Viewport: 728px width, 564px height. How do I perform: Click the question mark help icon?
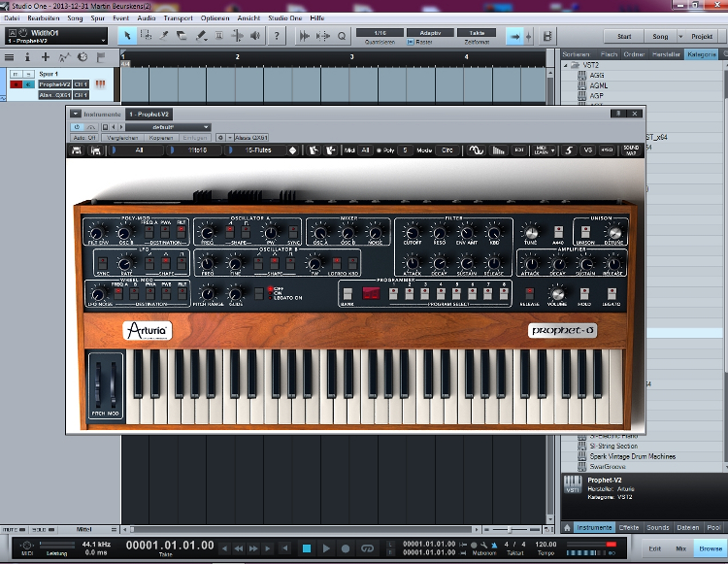pos(277,36)
